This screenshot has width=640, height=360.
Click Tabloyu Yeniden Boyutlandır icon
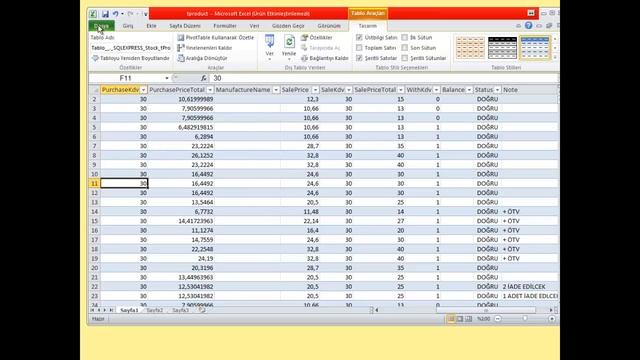coord(95,58)
